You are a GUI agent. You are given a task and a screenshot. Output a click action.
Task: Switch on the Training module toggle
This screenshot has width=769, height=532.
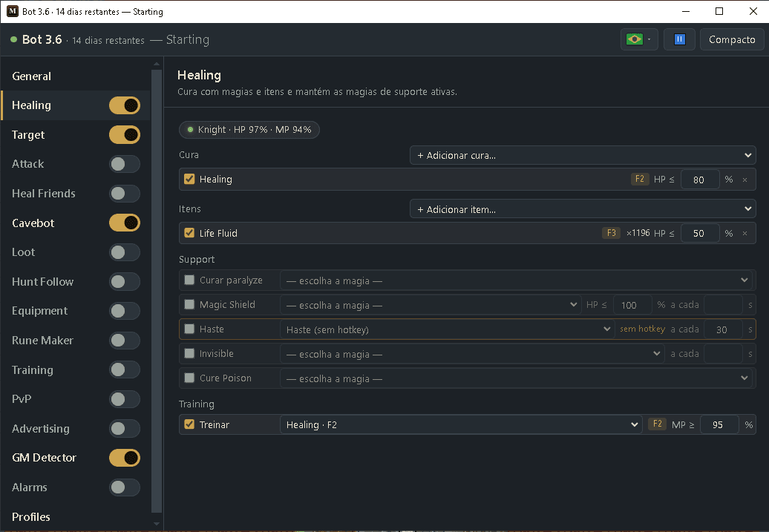click(125, 370)
